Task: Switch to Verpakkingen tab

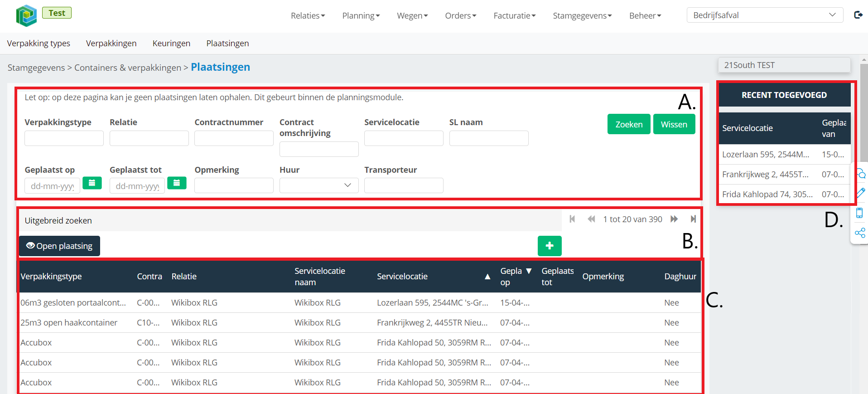Action: pos(111,43)
